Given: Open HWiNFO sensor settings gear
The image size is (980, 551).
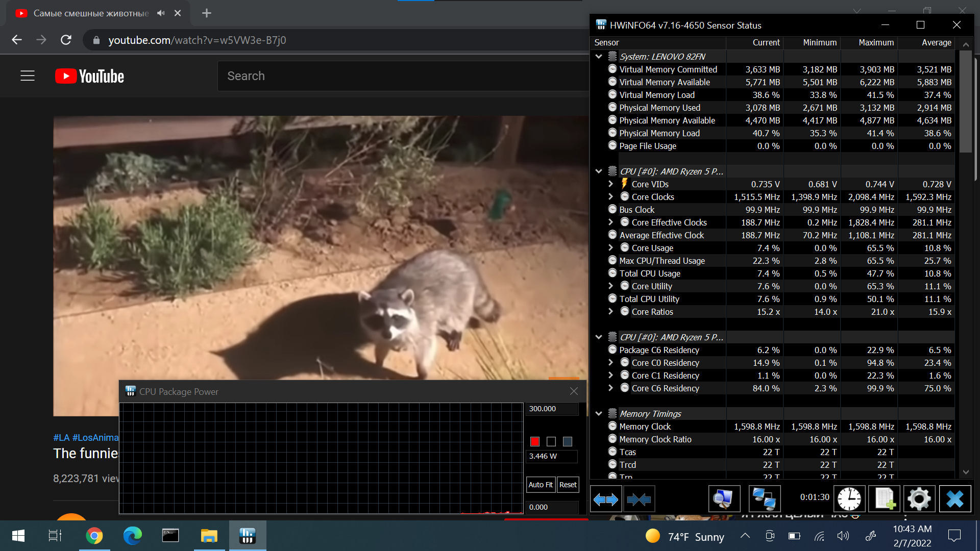Looking at the screenshot, I should point(919,499).
